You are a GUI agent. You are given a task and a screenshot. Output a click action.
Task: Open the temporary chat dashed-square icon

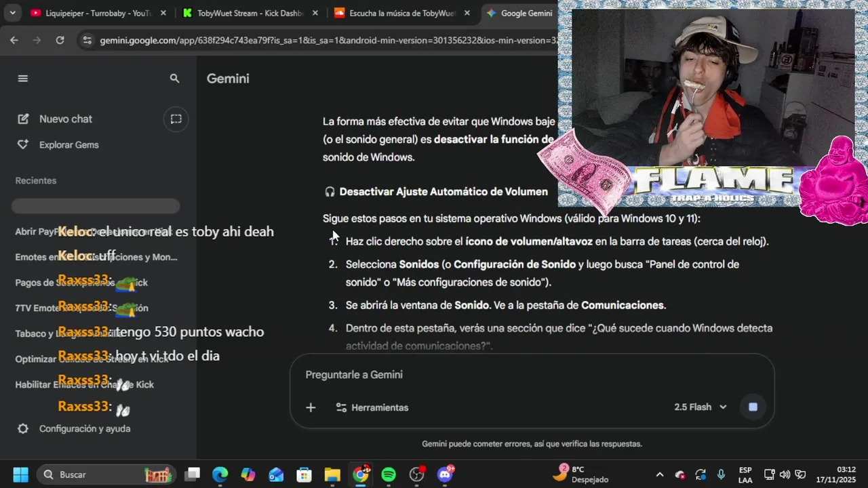pyautogui.click(x=176, y=119)
